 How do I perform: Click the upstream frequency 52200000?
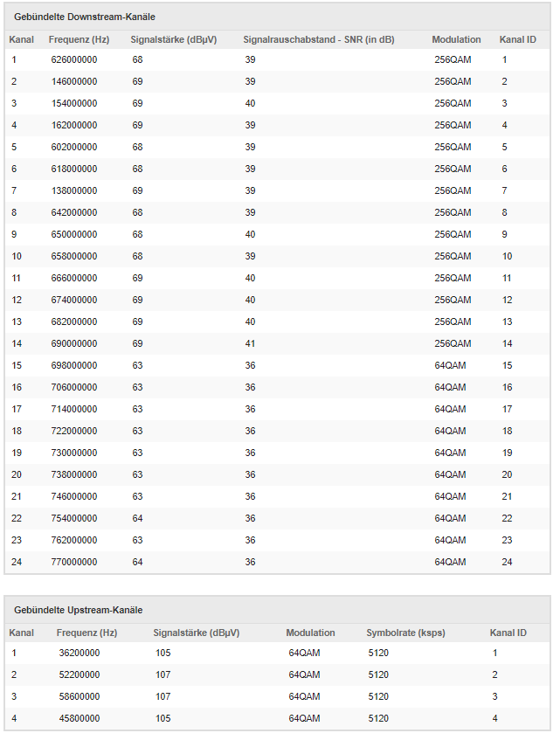click(x=78, y=674)
